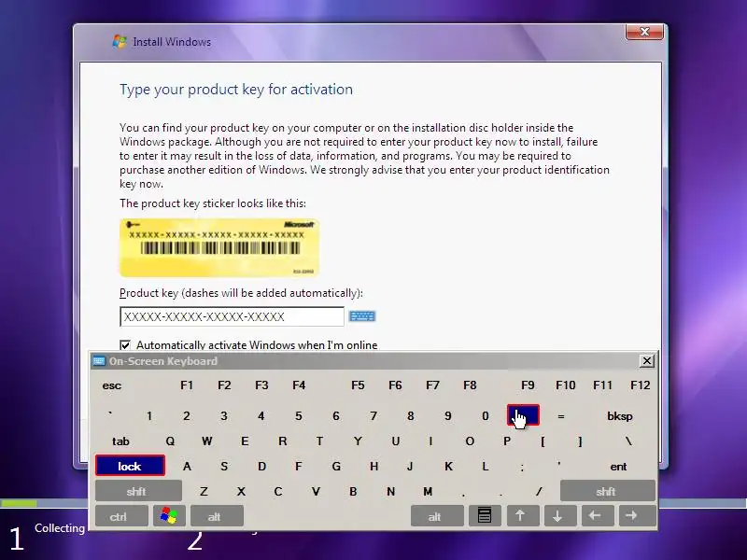Click the context menu key on keyboard

(x=485, y=516)
